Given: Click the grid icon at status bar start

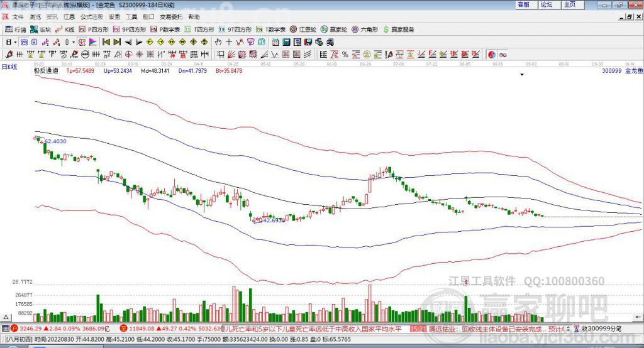Looking at the screenshot, I should [x=5, y=329].
